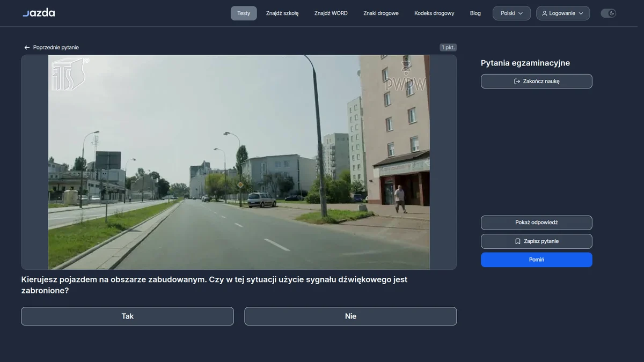Viewport: 644px width, 362px height.
Task: Click the street scene question image
Action: (x=239, y=162)
